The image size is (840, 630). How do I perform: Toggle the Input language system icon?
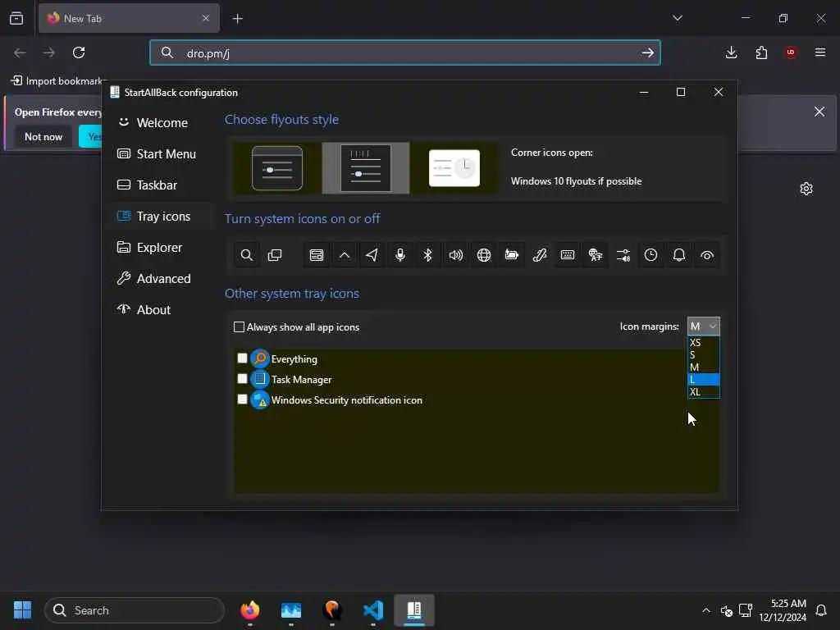coord(596,255)
